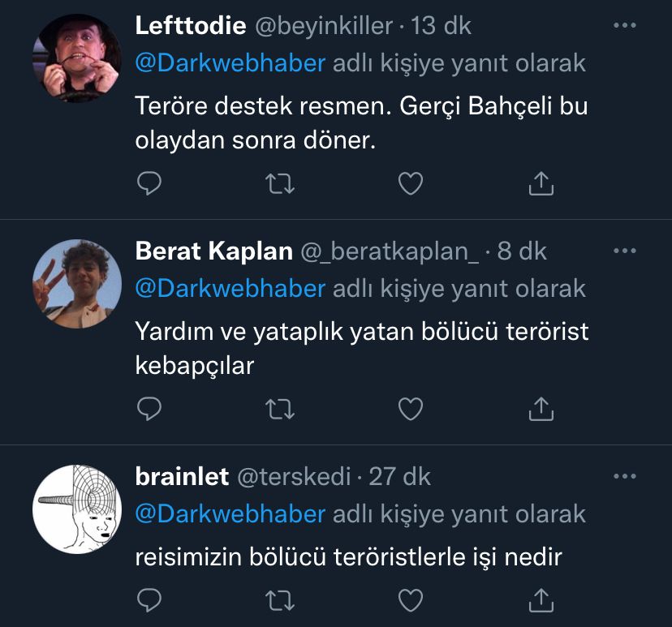
Task: Reply to Lefttodie's tweet
Action: click(149, 185)
